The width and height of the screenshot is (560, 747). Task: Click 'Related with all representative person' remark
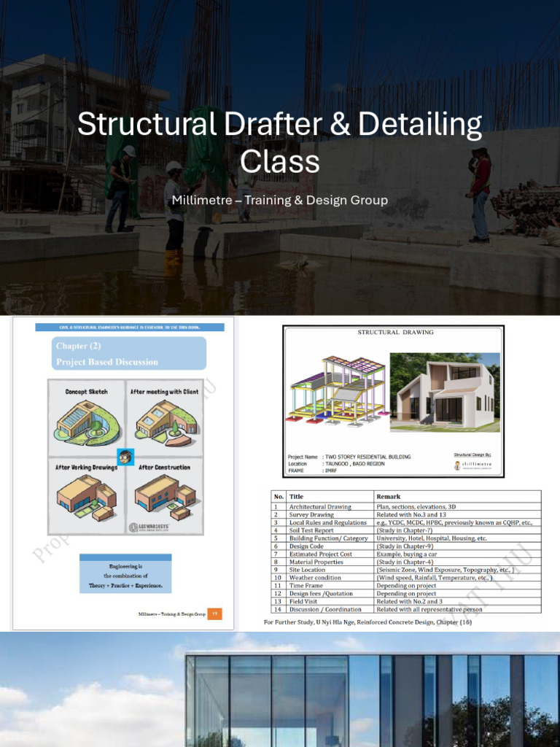429,609
